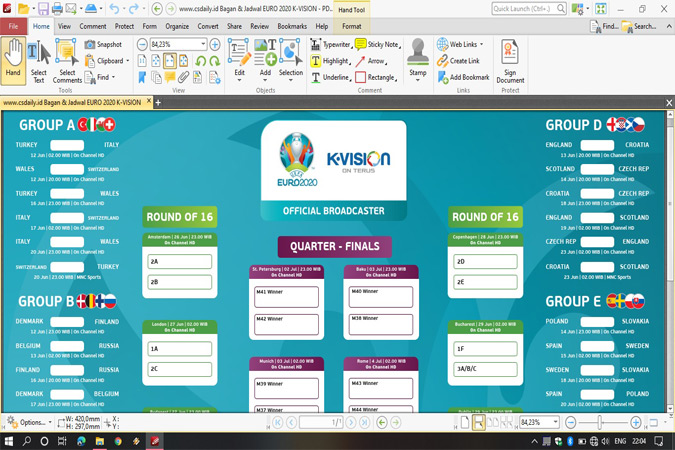Click the status bar zoom slider handle
This screenshot has height=450, width=675.
point(600,423)
